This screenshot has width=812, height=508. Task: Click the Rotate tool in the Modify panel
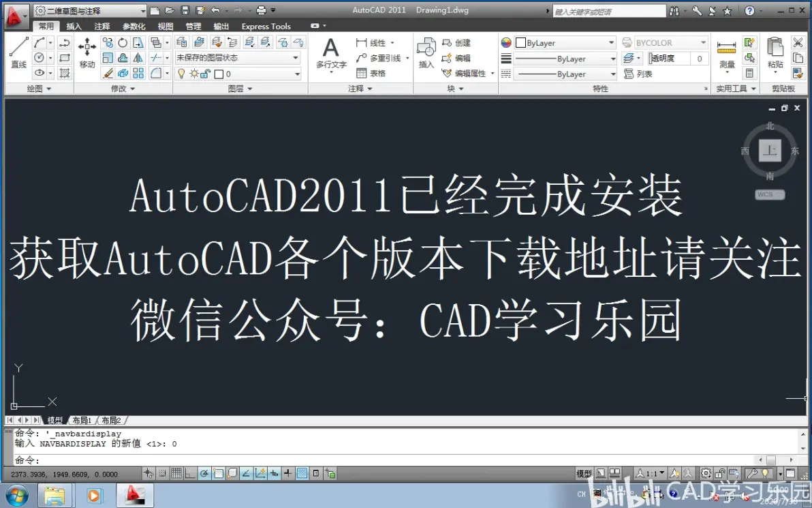(123, 42)
